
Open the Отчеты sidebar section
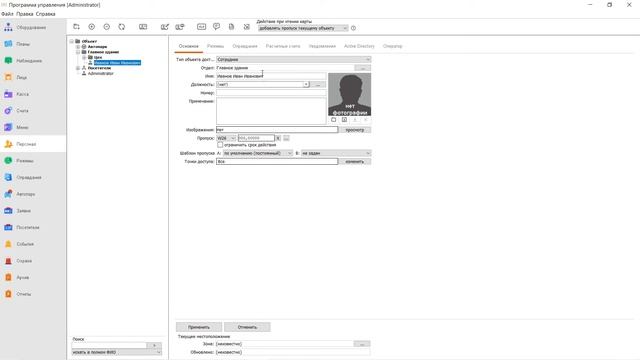[33, 294]
